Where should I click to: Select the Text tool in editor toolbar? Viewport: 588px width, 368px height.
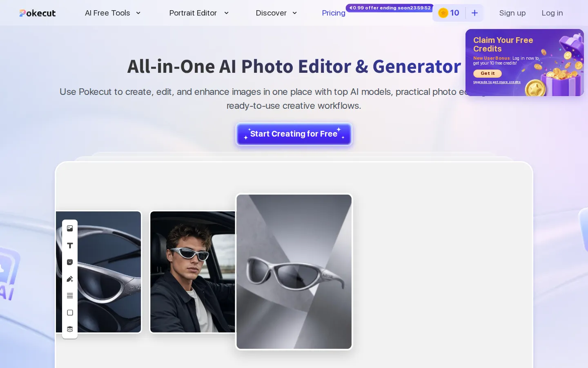click(70, 245)
